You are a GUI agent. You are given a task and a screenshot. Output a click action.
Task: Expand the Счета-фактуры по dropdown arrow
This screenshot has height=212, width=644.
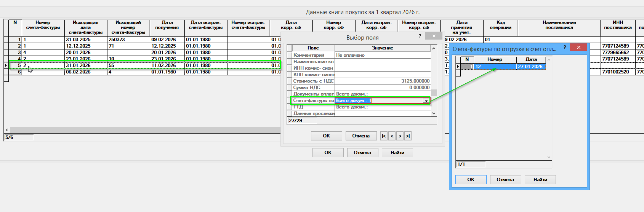click(x=426, y=101)
